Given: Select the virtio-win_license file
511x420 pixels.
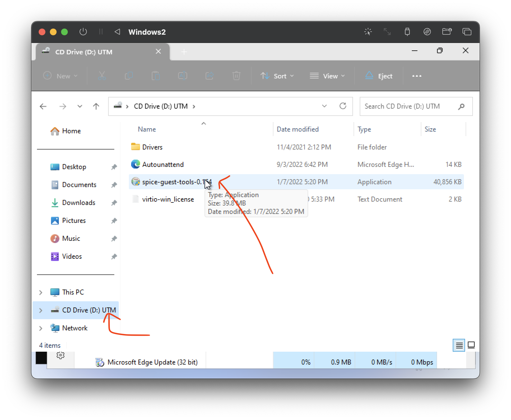Looking at the screenshot, I should click(296, 199).
